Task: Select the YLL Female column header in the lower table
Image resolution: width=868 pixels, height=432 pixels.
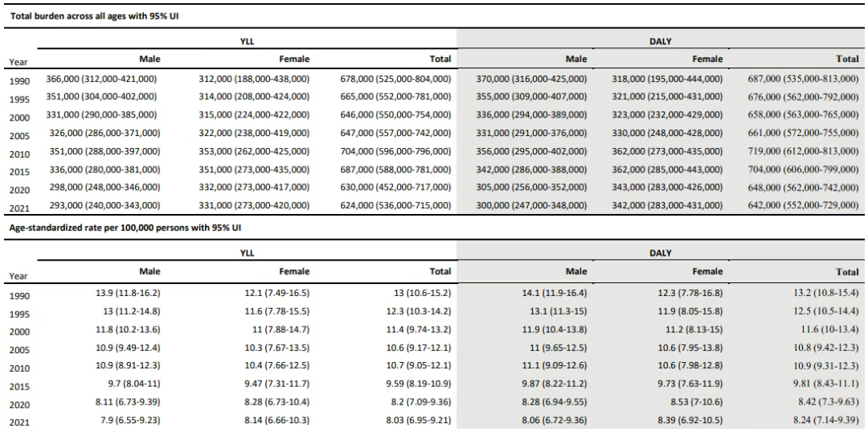Action: point(294,271)
